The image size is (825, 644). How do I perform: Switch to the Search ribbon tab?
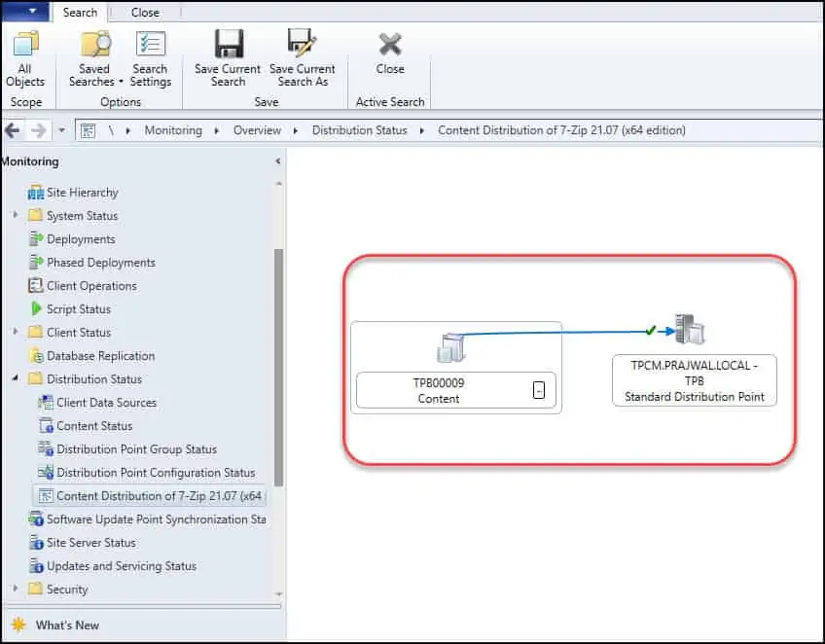click(x=80, y=12)
